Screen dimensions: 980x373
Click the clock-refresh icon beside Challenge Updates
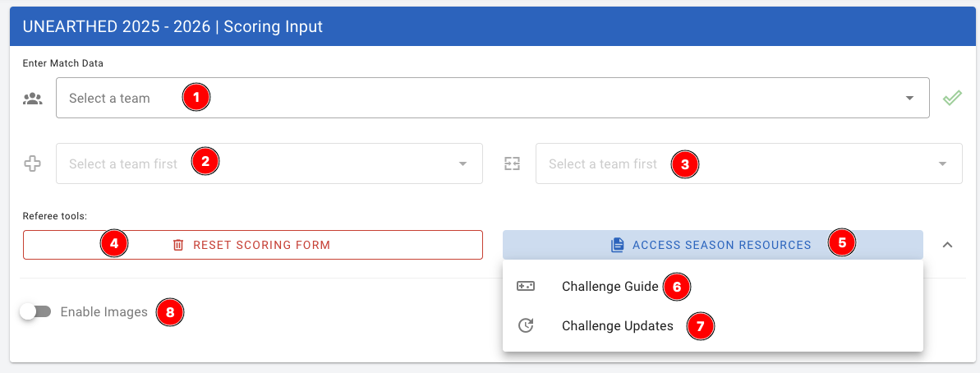(526, 326)
